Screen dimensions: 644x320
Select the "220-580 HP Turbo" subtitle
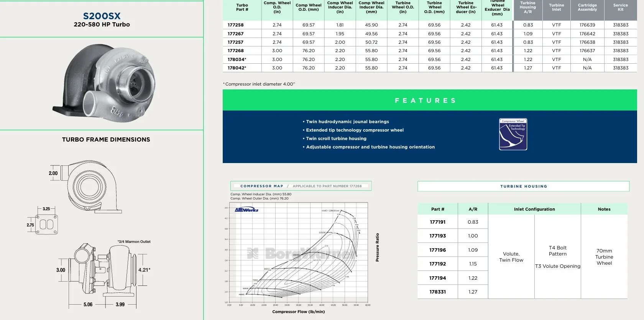coord(102,25)
